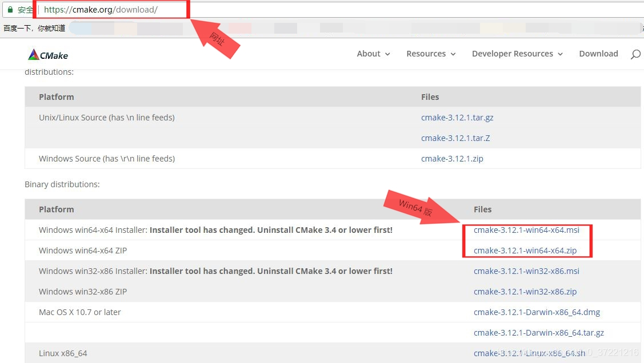The width and height of the screenshot is (644, 363).
Task: Click the green secure lock icon
Action: point(10,10)
